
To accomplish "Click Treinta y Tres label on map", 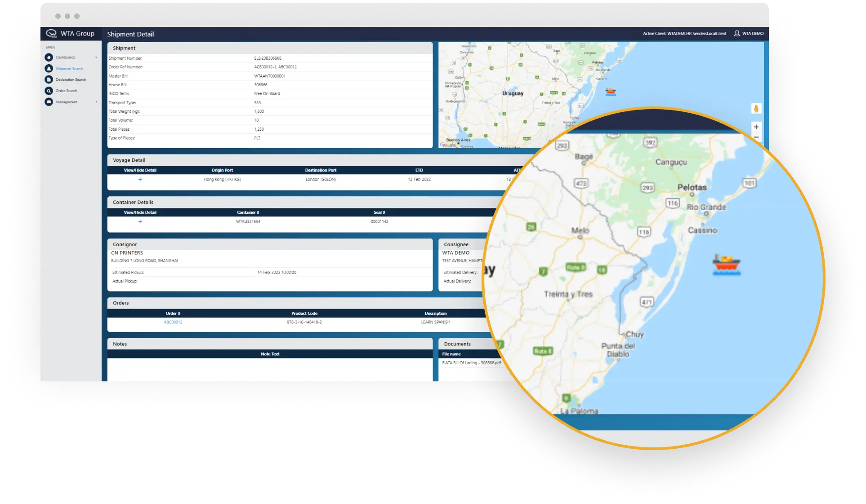I will pos(568,294).
